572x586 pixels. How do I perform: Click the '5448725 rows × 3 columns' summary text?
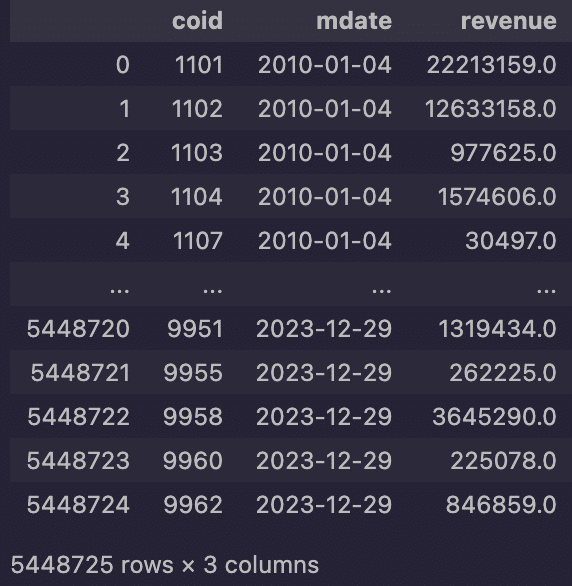pyautogui.click(x=165, y=565)
